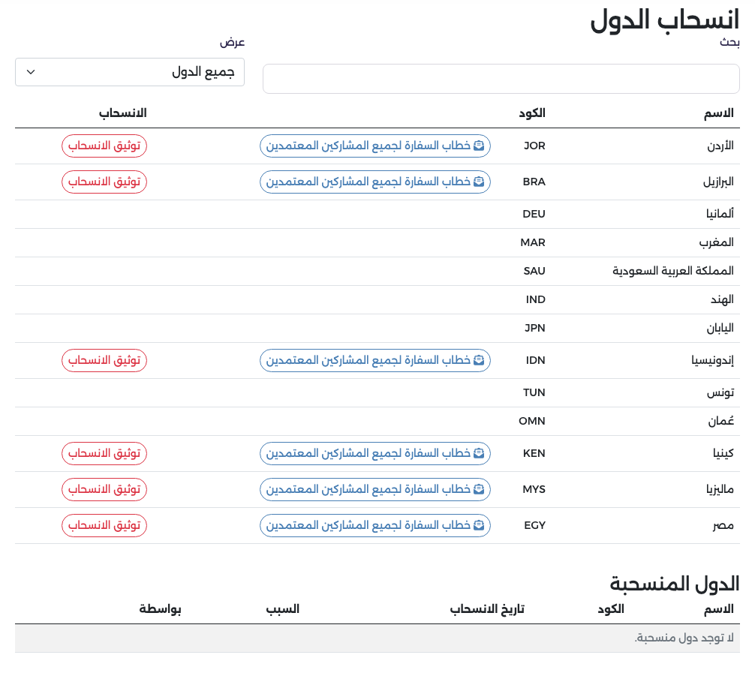Click the envelope icon in the EGY row

[479, 524]
